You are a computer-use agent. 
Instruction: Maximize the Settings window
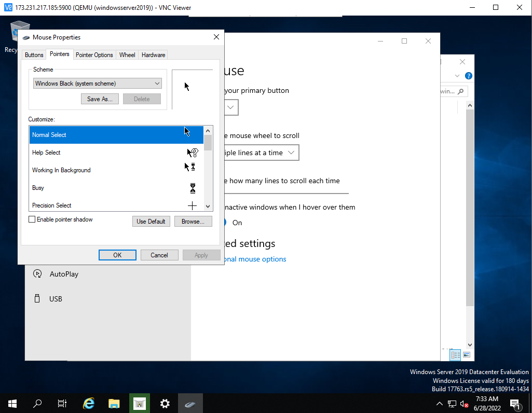tap(404, 41)
